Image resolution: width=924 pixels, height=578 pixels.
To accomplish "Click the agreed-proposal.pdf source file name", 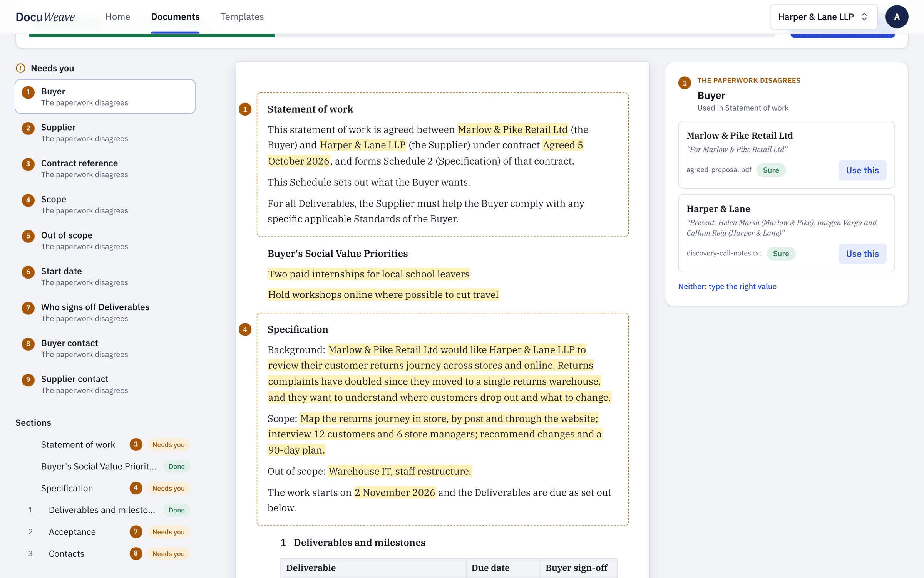I will pos(719,170).
